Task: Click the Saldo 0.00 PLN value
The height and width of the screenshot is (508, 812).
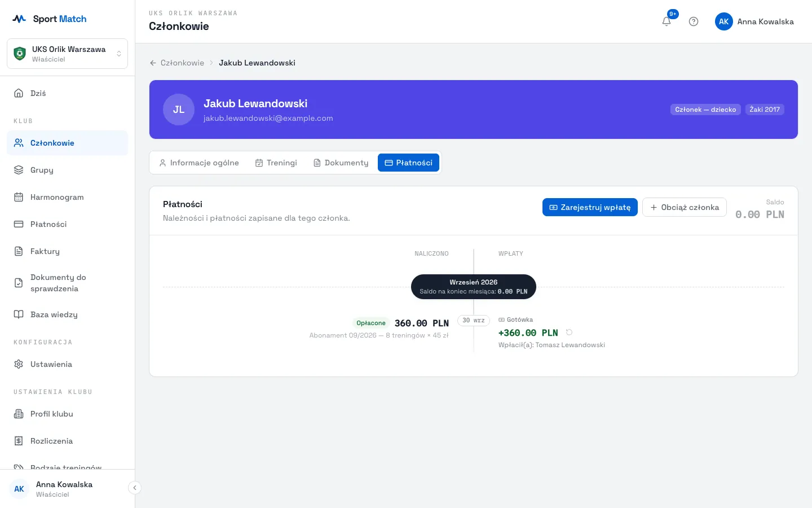Action: [x=760, y=214]
